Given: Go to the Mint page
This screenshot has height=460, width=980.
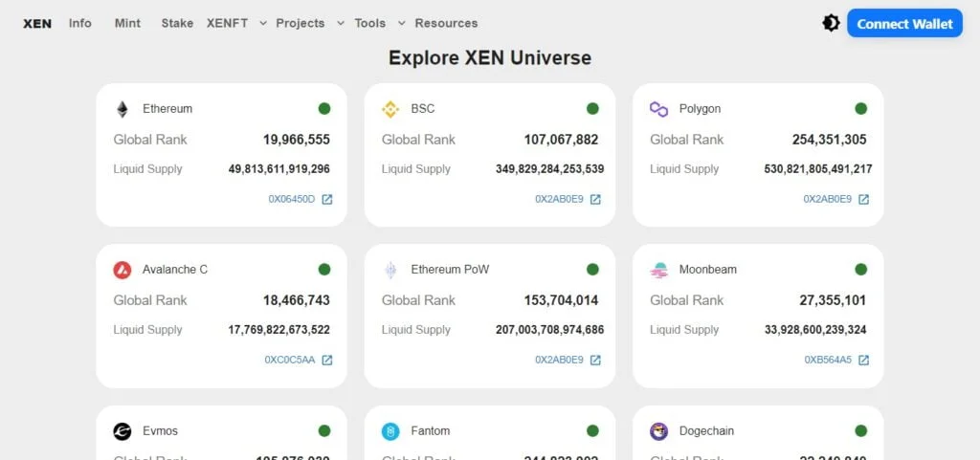Looking at the screenshot, I should pyautogui.click(x=127, y=23).
